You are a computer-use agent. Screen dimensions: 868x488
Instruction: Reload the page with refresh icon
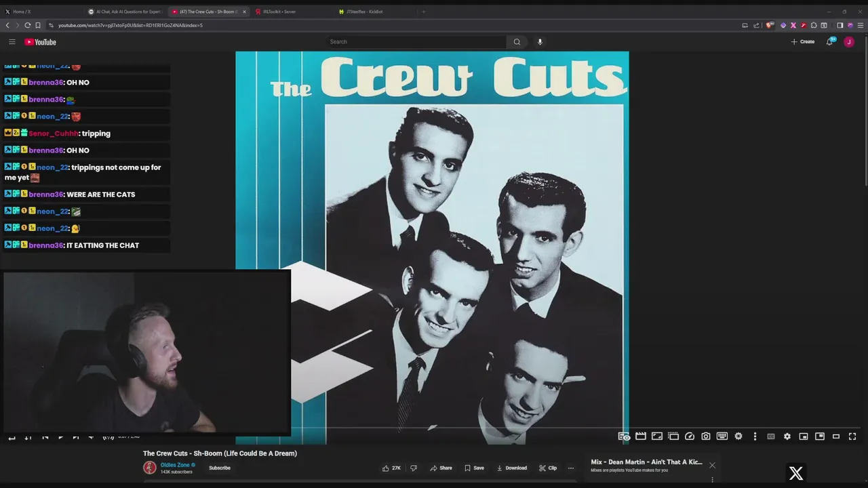tap(28, 25)
